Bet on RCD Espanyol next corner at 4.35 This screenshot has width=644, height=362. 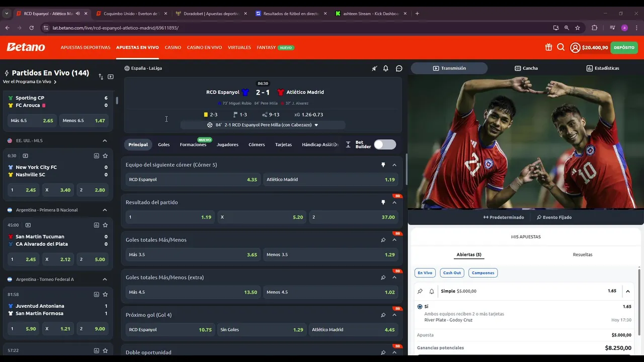click(x=193, y=179)
